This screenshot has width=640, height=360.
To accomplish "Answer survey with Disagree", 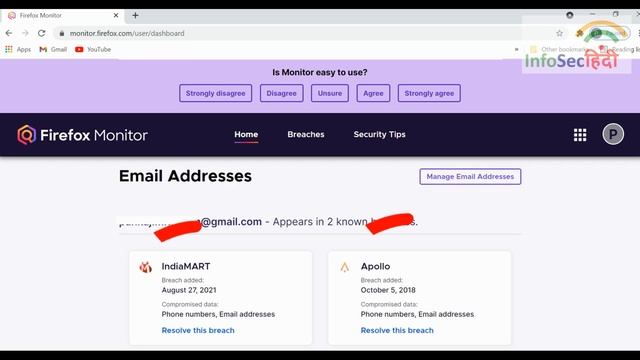I will (282, 93).
